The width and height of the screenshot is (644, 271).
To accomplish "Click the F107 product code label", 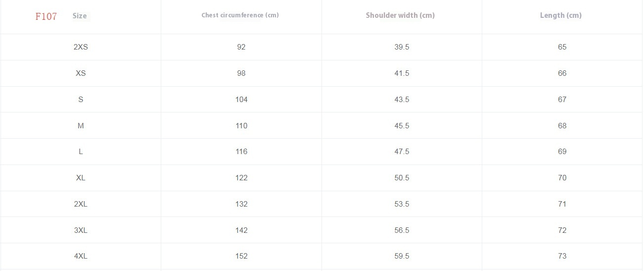I will click(46, 16).
